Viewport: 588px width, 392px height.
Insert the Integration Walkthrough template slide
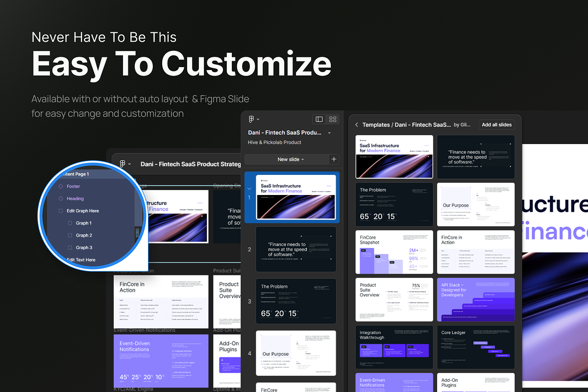click(x=394, y=347)
